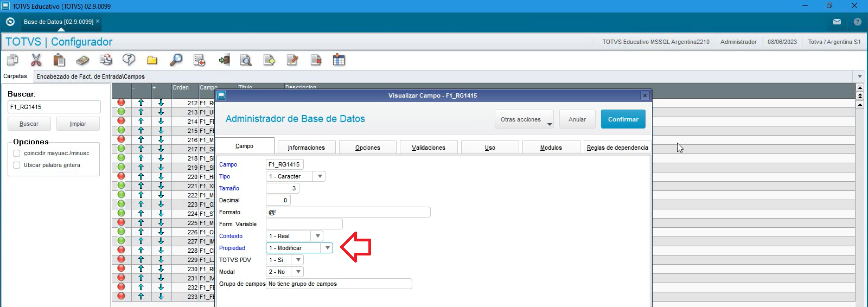
Task: Expand the Carpetas path dropdown arrow
Action: pos(859,76)
